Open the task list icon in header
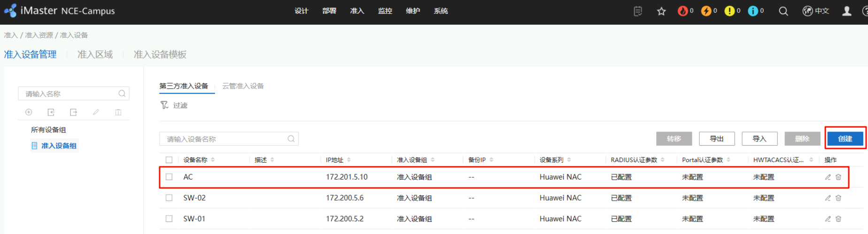 pyautogui.click(x=638, y=11)
